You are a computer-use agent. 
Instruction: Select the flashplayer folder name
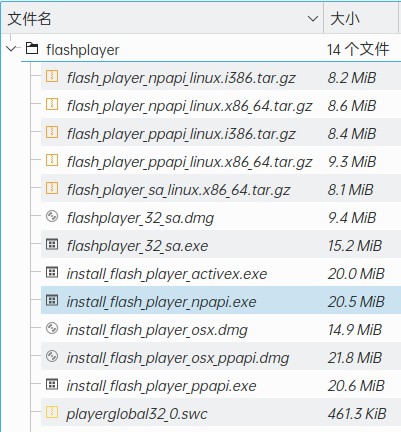83,50
